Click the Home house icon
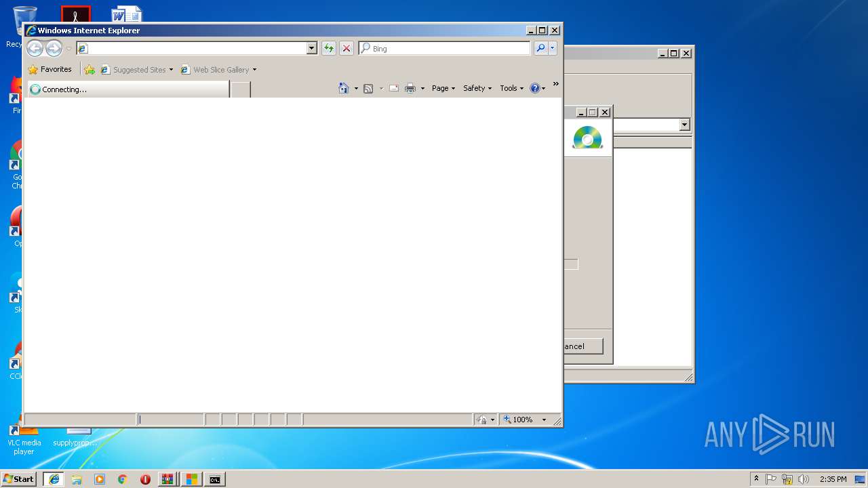Screen dimensions: 868x488 (344, 88)
